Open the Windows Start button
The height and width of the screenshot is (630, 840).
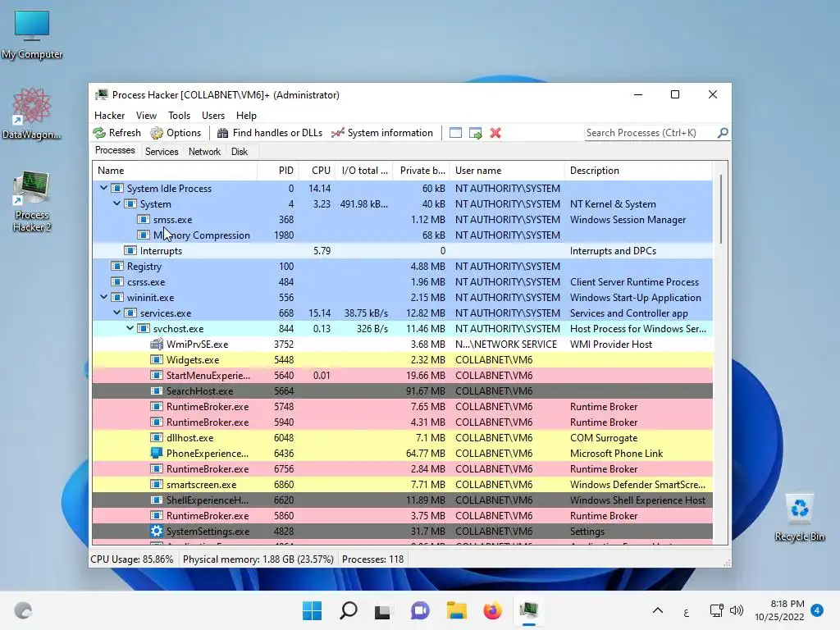point(312,610)
